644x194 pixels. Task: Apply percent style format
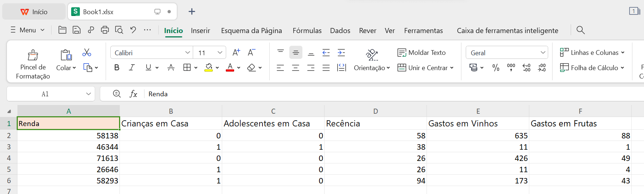coord(496,68)
